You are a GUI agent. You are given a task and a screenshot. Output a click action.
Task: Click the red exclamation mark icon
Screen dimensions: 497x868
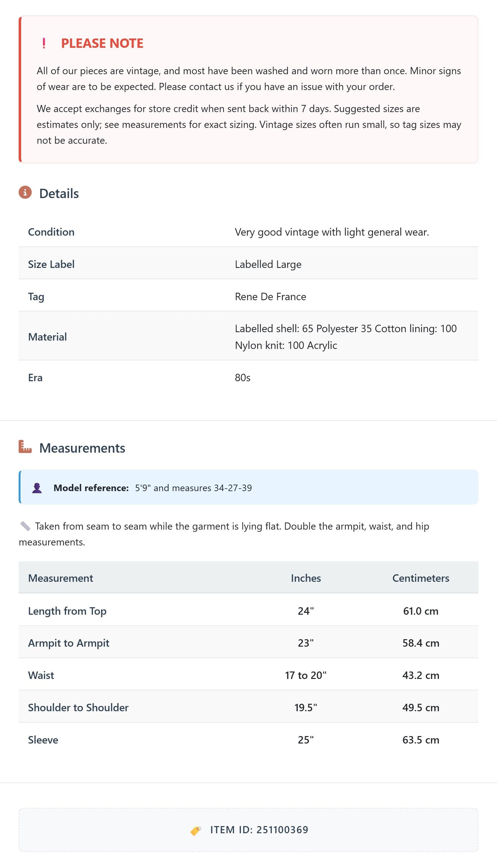(44, 43)
